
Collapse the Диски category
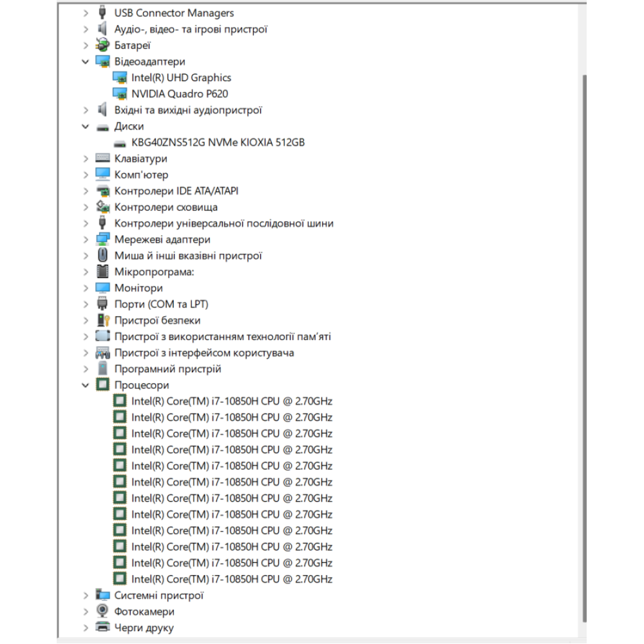tap(85, 126)
